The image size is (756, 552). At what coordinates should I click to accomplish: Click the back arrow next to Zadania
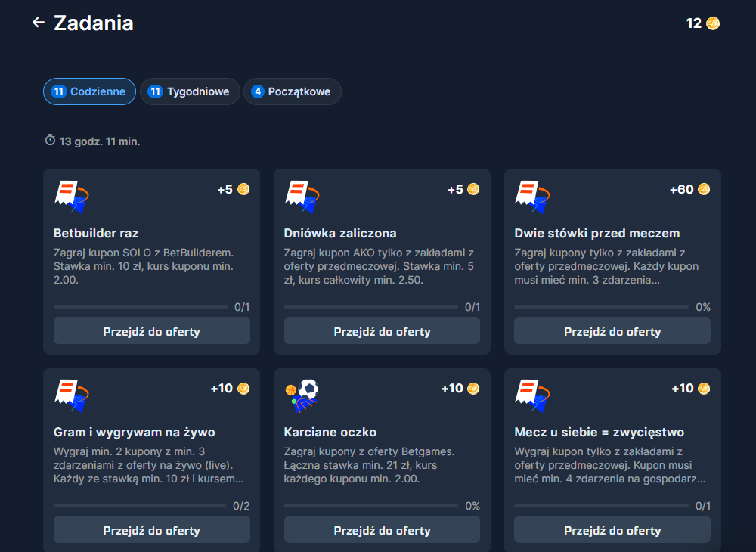(x=39, y=23)
